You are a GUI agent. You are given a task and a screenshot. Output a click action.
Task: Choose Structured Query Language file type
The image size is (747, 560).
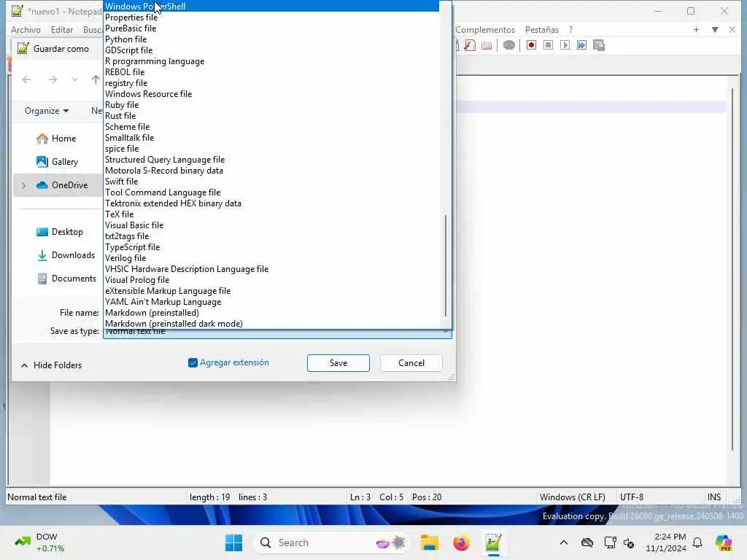point(271,160)
